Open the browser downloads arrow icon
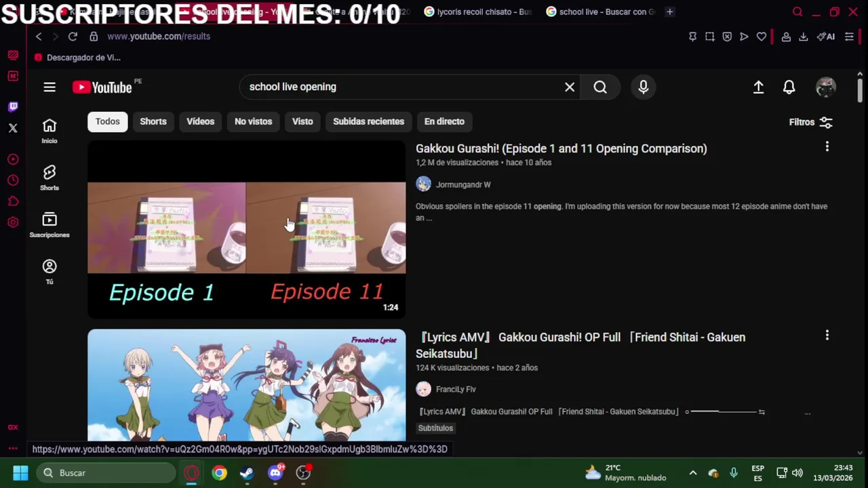 804,37
